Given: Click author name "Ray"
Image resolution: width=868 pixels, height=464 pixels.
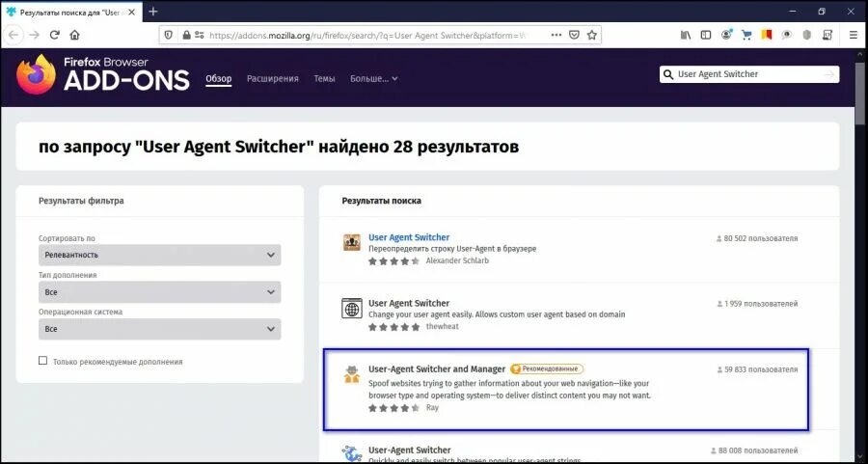Looking at the screenshot, I should 432,407.
